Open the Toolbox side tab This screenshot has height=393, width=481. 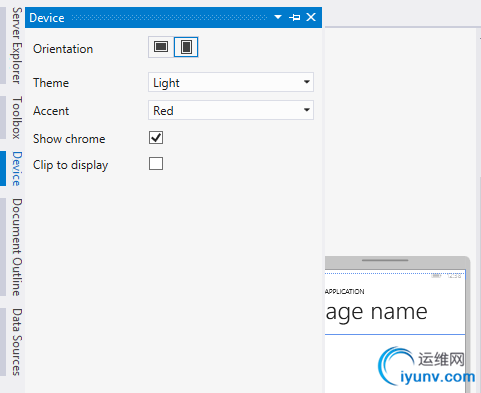pos(17,118)
